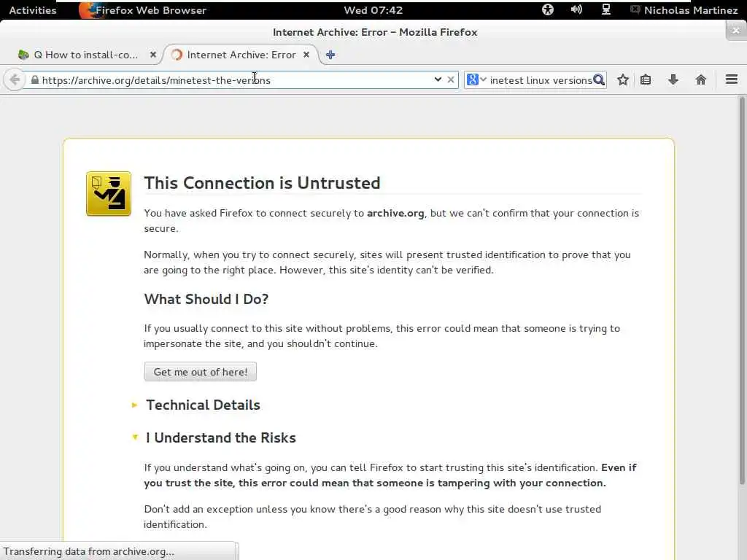The width and height of the screenshot is (747, 560).
Task: Open the Firefox hamburger menu
Action: [x=731, y=79]
